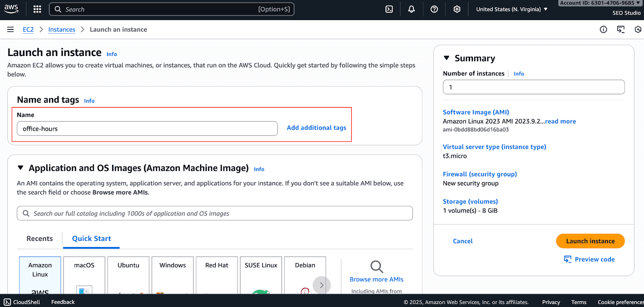
Task: Open the AWS home logo
Action: tap(11, 9)
